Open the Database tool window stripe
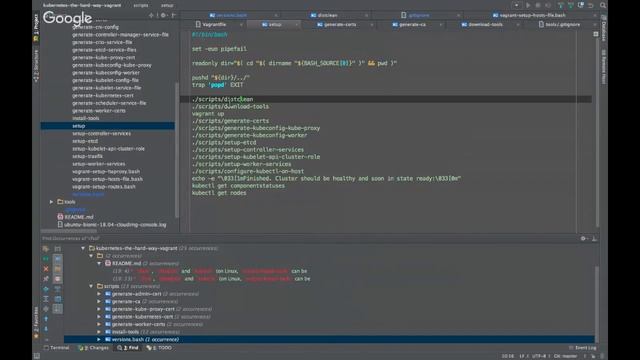This screenshot has height=360, width=640. [x=604, y=28]
